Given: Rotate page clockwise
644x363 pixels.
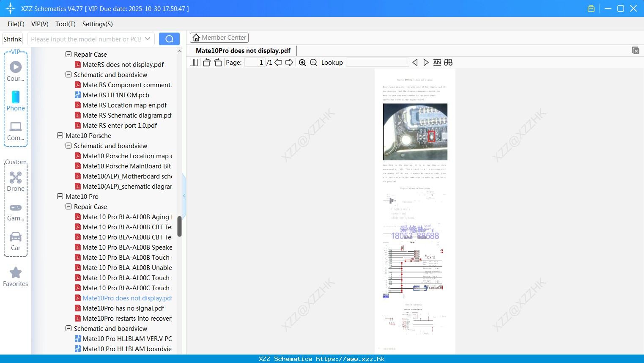Looking at the screenshot, I should click(x=218, y=62).
